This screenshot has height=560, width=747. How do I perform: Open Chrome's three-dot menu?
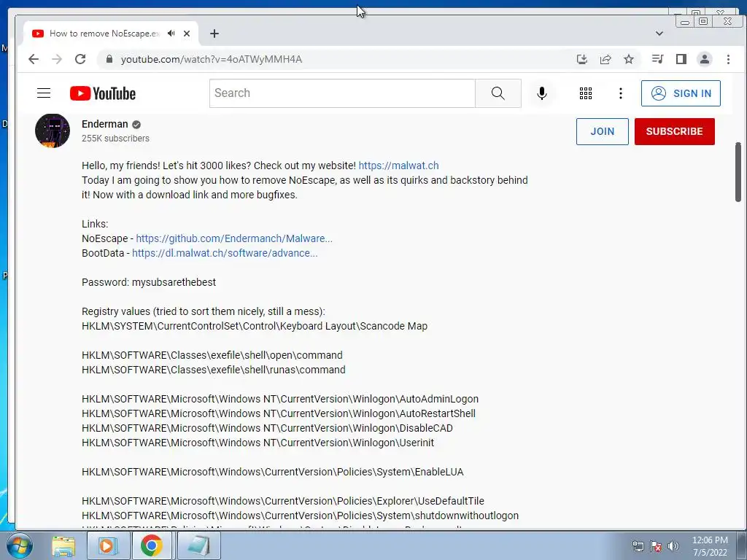[728, 59]
